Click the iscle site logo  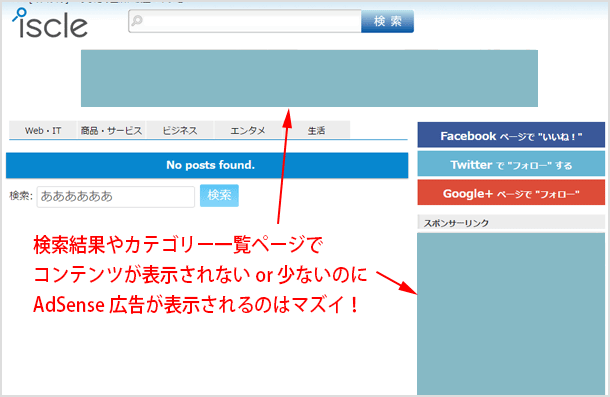50,23
